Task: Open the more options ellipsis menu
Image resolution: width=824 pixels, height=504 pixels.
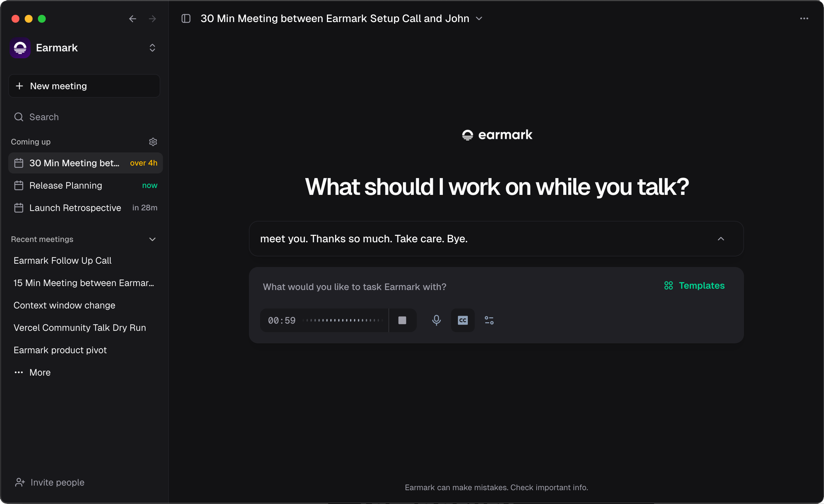Action: tap(805, 18)
